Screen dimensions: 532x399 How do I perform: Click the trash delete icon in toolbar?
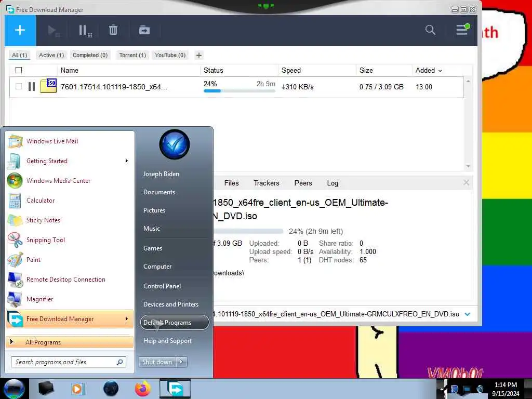113,30
